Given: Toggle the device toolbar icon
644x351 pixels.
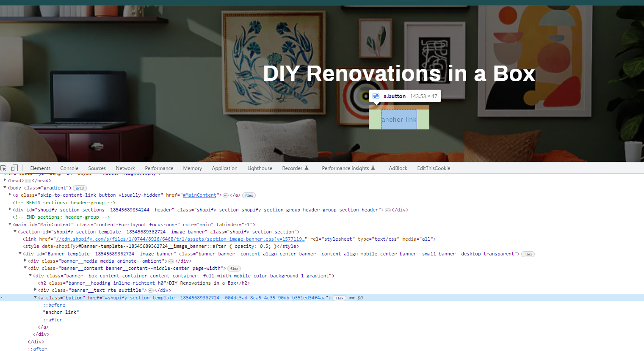Looking at the screenshot, I should click(14, 168).
